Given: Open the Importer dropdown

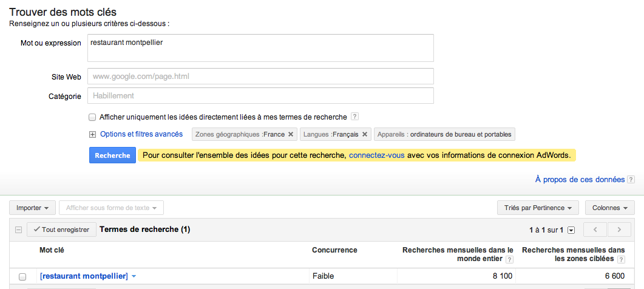Looking at the screenshot, I should pos(33,208).
